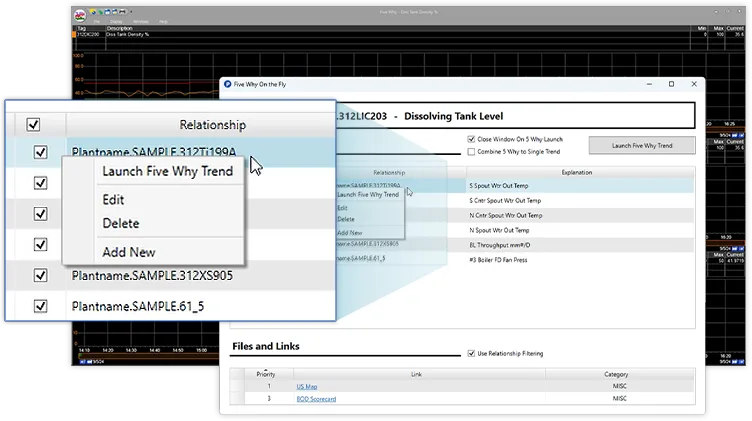The image size is (752, 421).
Task: Choose Delete from the context menu
Action: (121, 223)
